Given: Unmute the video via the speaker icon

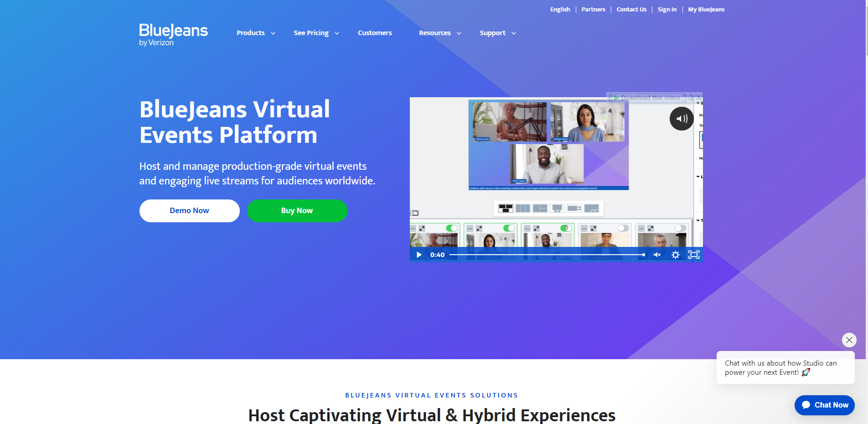Looking at the screenshot, I should pyautogui.click(x=657, y=255).
